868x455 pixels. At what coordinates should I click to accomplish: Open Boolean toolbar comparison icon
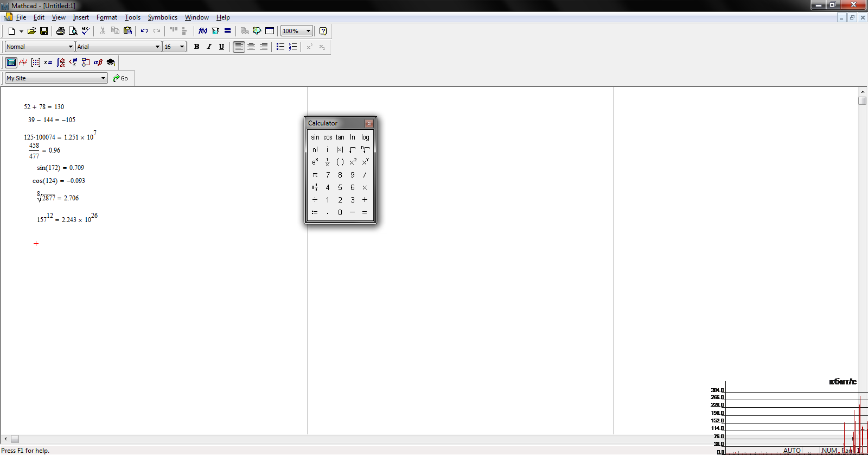coord(73,62)
